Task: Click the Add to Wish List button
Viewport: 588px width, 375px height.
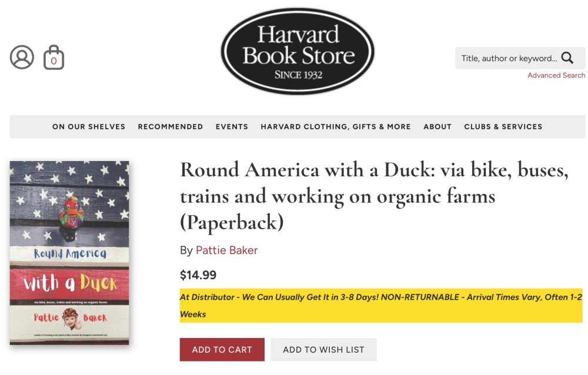Action: 323,349
